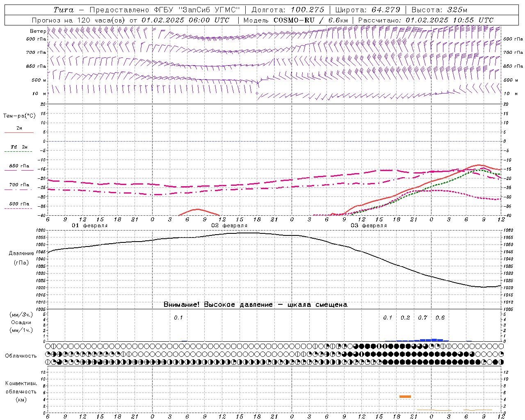Click the precipitation value "0.6"
The image size is (525, 420).
(x=440, y=317)
